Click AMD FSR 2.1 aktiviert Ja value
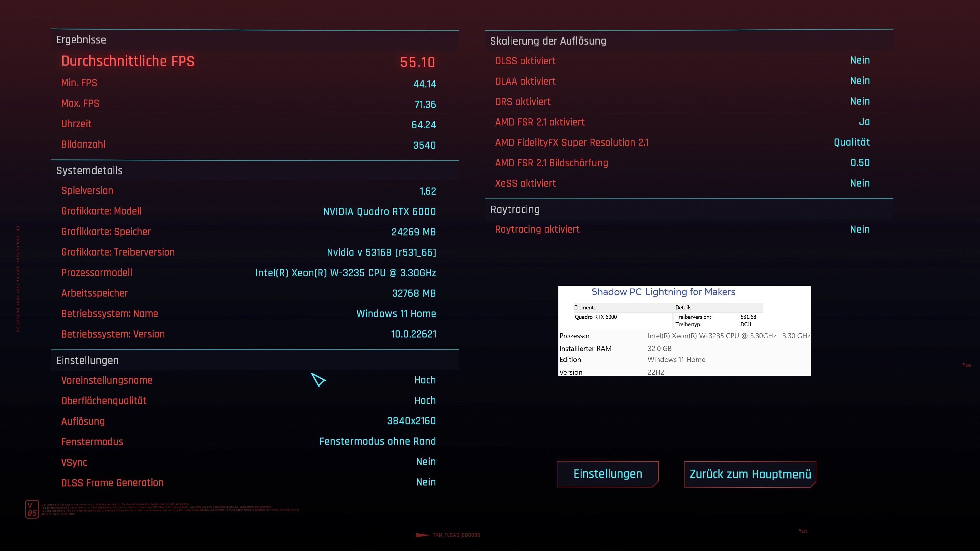This screenshot has width=980, height=551. click(864, 122)
